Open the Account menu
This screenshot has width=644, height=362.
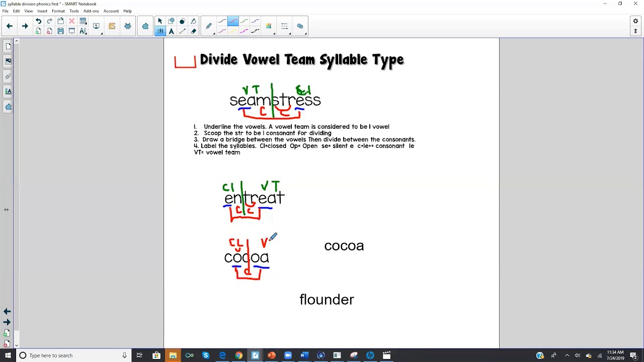point(111,11)
